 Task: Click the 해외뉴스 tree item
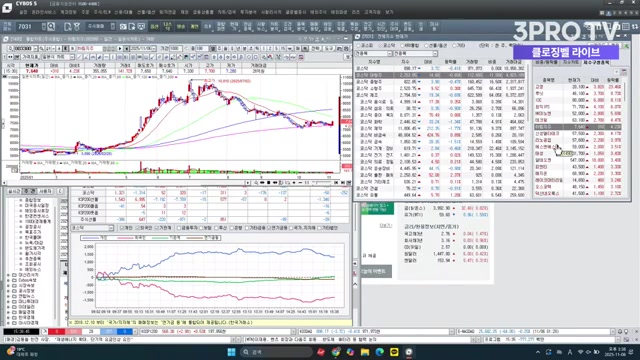click(x=33, y=270)
